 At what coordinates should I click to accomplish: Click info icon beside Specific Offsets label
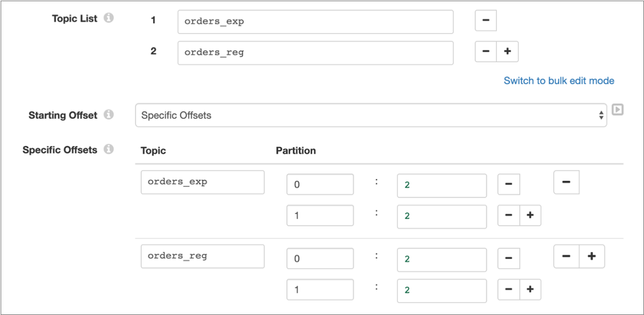[x=108, y=150]
